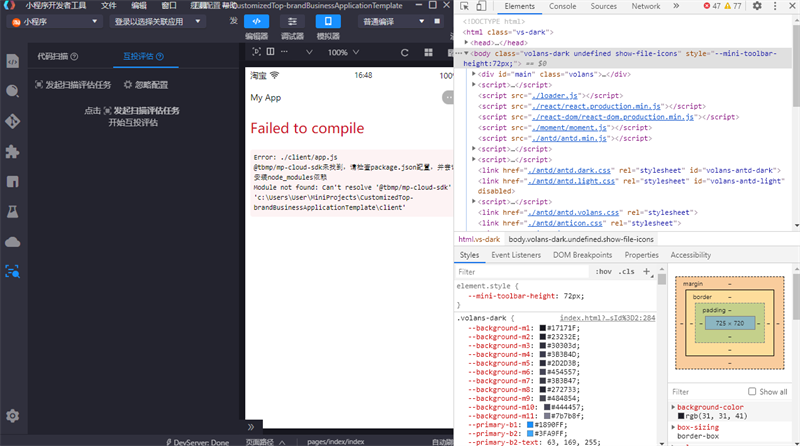Switch to the Console tab
This screenshot has width=800, height=446.
[x=562, y=6]
